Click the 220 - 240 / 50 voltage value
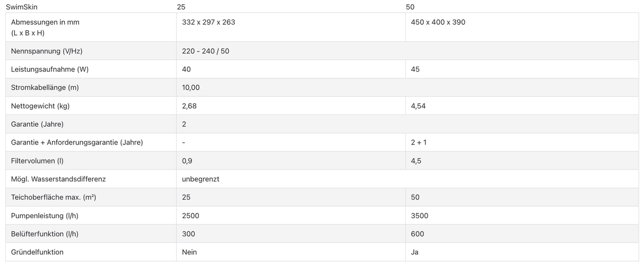Screen dimensions: 644x268 [x=205, y=51]
